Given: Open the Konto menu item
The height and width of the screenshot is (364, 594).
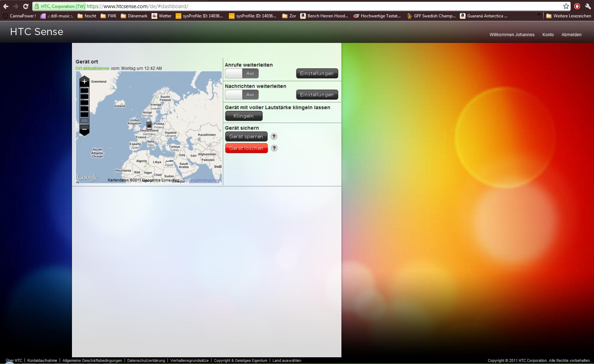Looking at the screenshot, I should 548,35.
